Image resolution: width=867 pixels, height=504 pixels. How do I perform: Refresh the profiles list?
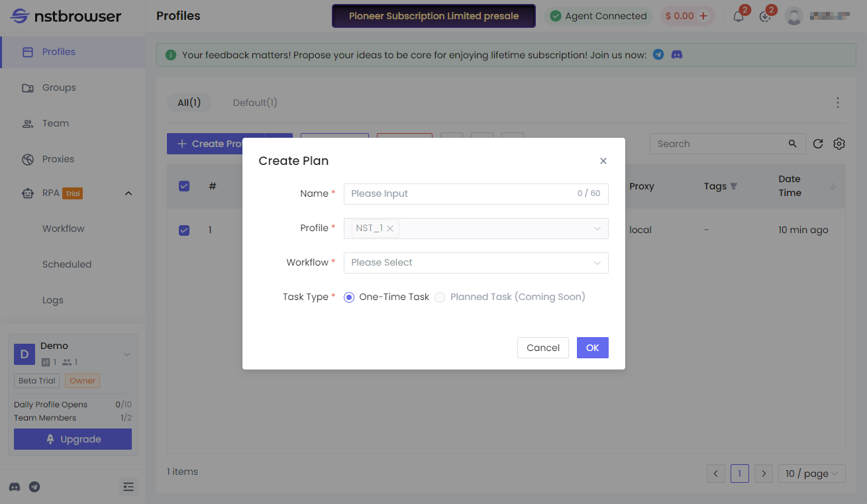click(x=817, y=143)
